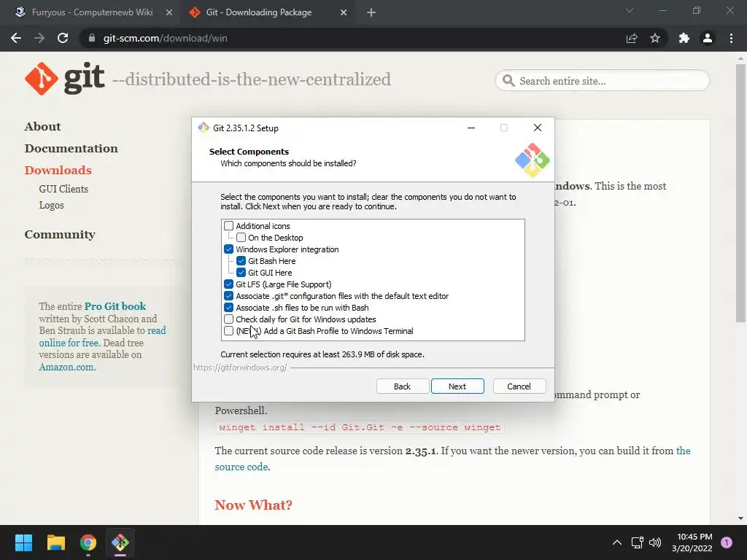The width and height of the screenshot is (747, 560).
Task: Open GUI Clients submenu link
Action: tap(63, 189)
